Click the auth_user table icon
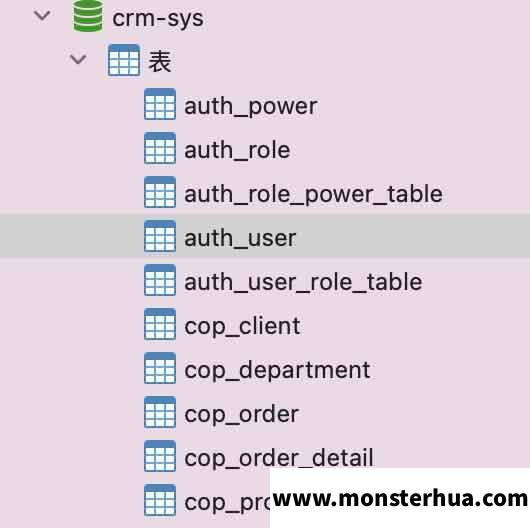 (160, 236)
